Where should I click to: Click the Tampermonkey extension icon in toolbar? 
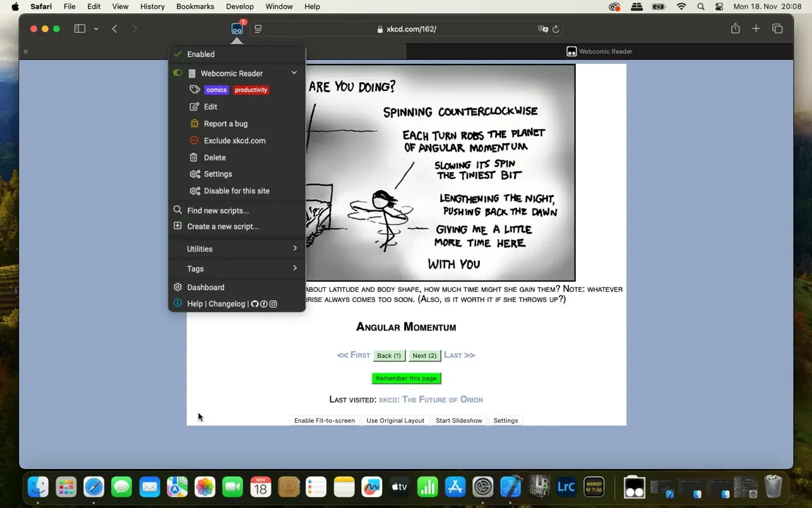[x=237, y=28]
